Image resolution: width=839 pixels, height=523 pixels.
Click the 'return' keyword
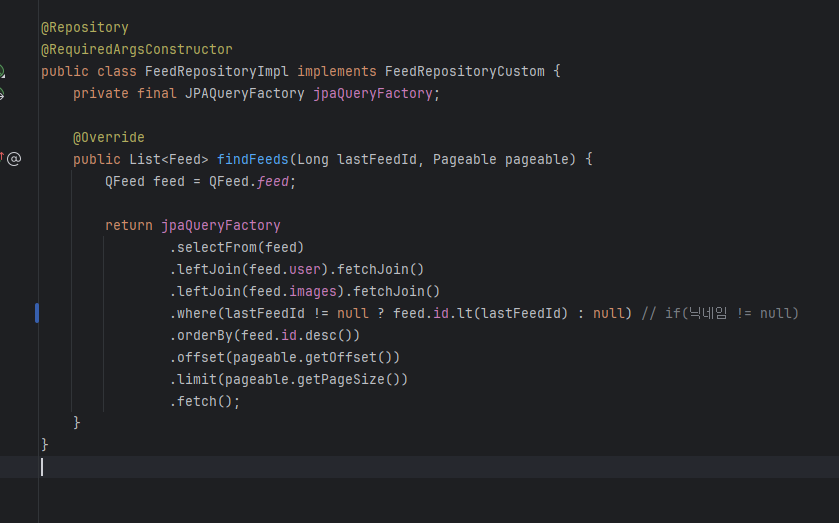[128, 225]
